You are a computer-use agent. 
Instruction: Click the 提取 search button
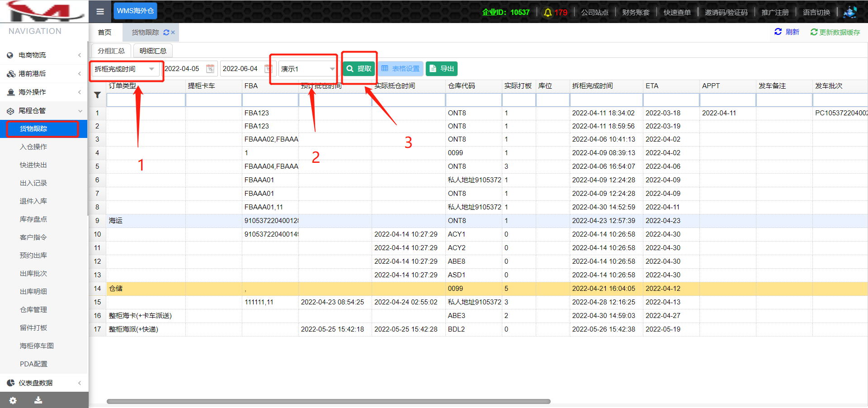tap(359, 69)
